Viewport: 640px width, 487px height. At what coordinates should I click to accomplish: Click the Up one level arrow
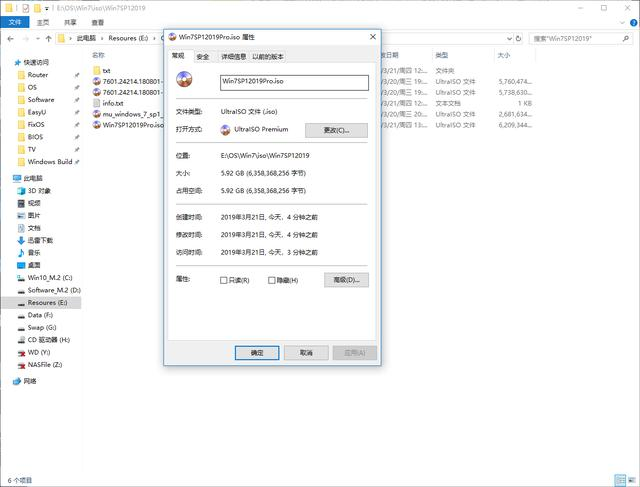pyautogui.click(x=49, y=38)
